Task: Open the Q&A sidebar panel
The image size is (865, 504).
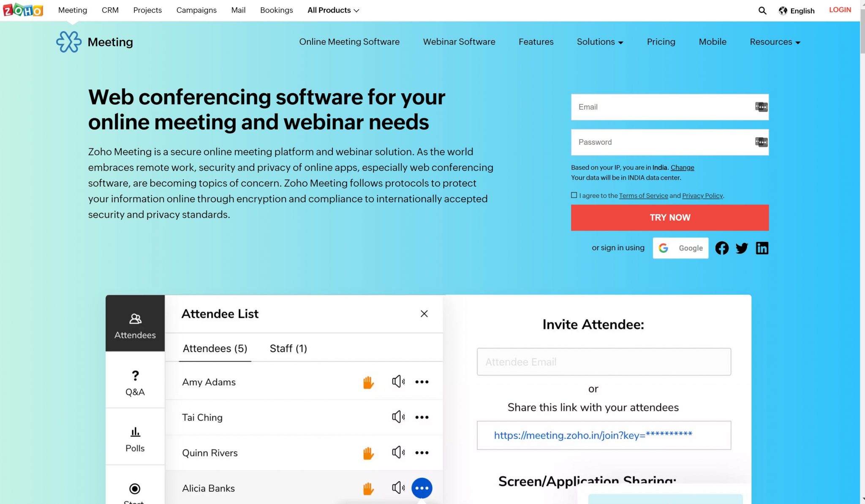Action: coord(135,380)
